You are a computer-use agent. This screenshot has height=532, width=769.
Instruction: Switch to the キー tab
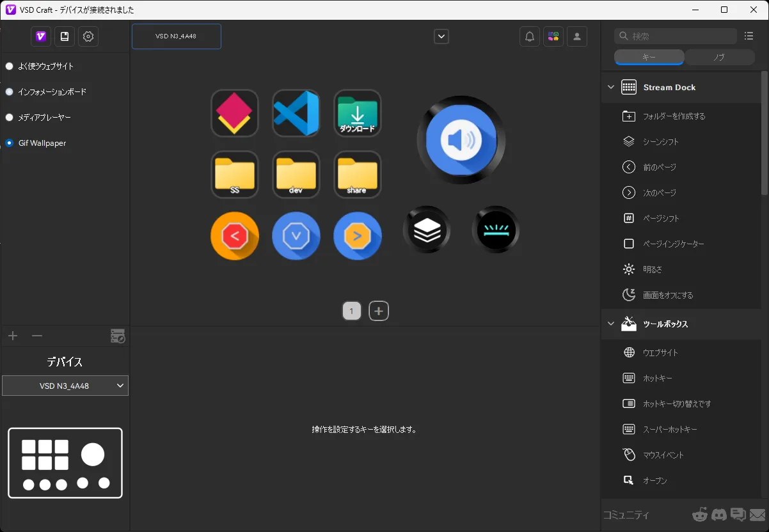coord(649,57)
